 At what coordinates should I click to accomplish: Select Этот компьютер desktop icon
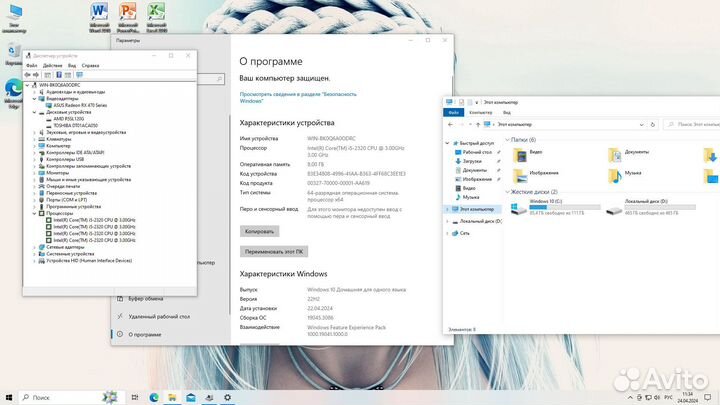point(14,18)
